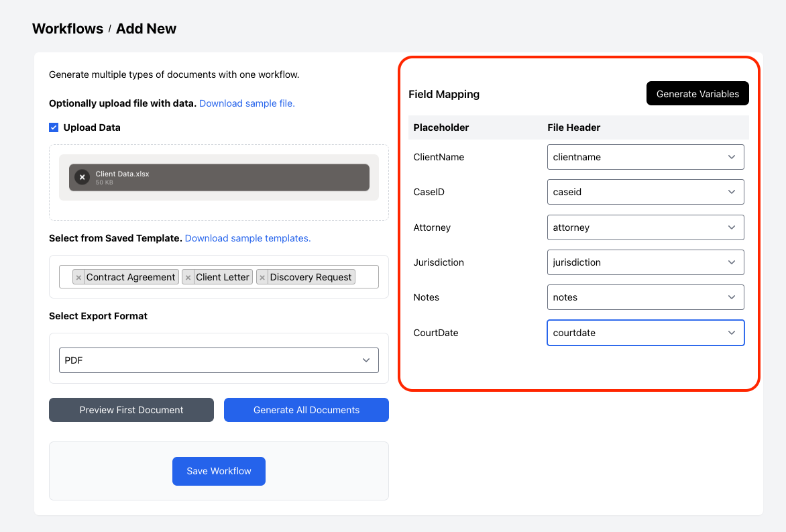Uncheck the Upload Data checkbox

pyautogui.click(x=53, y=127)
